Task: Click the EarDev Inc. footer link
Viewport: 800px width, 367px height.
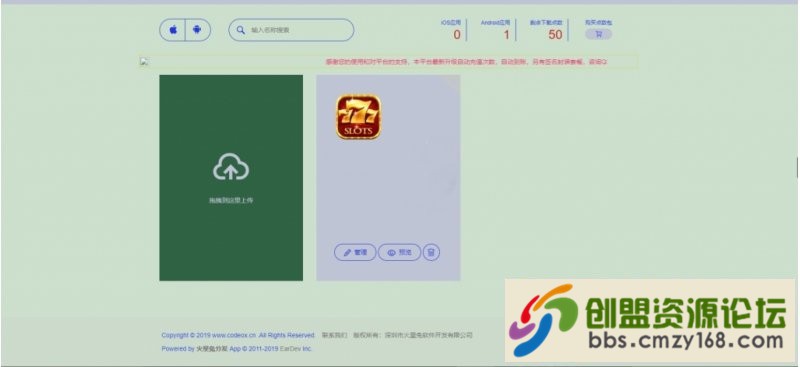Action: click(x=296, y=349)
